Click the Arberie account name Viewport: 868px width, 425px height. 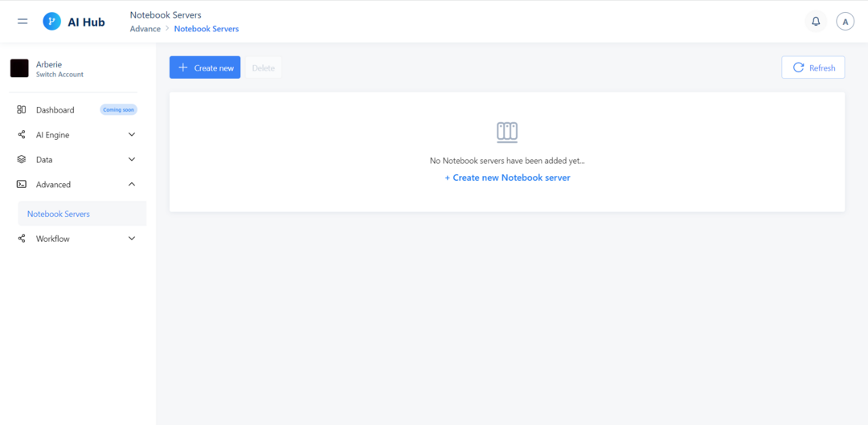49,64
